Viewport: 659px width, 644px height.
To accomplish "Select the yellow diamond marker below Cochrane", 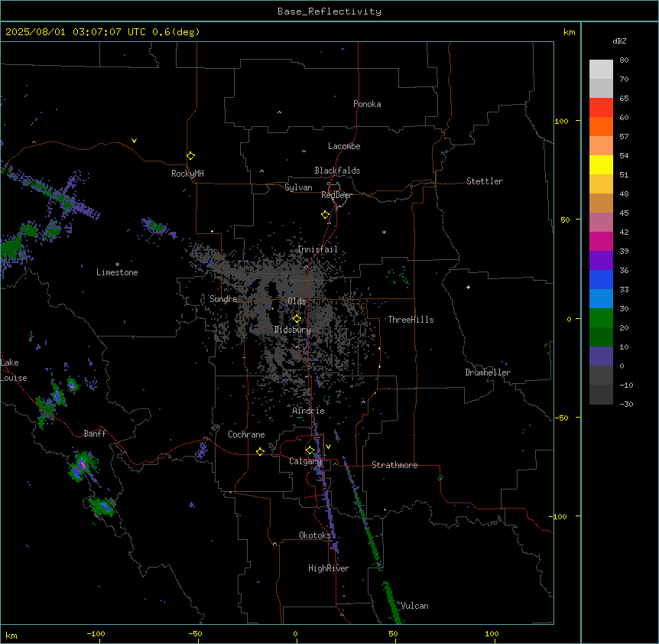I will tap(260, 451).
